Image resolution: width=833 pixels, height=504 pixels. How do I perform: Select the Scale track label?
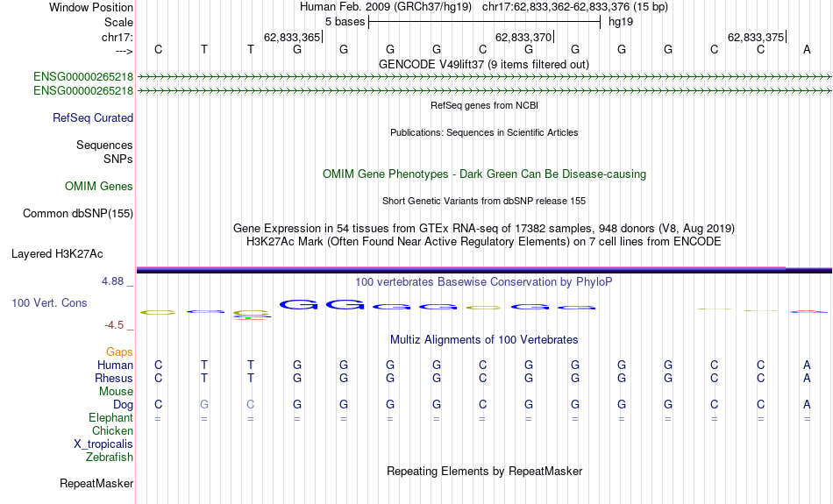pos(118,22)
